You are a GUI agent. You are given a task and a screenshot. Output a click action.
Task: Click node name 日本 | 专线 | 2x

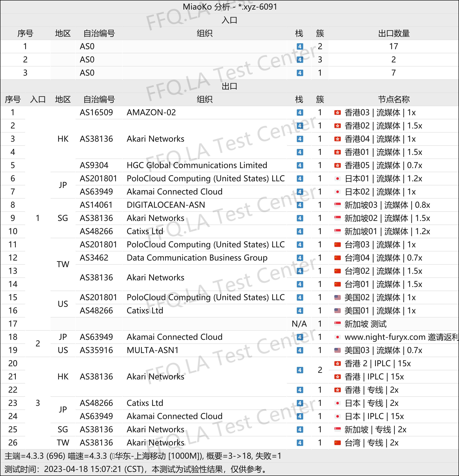372,403
